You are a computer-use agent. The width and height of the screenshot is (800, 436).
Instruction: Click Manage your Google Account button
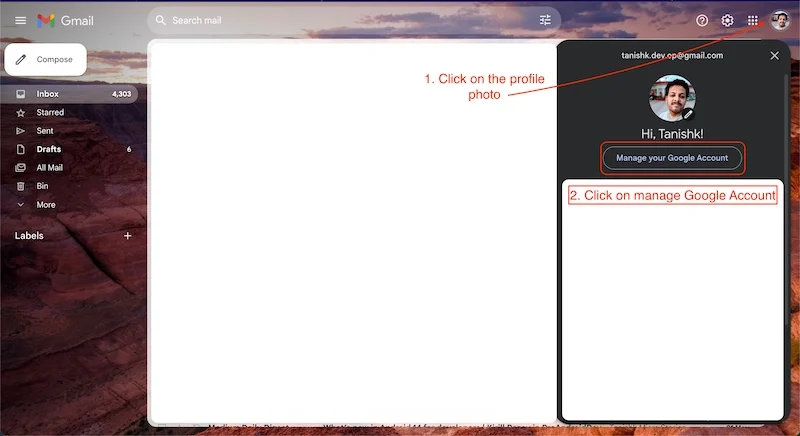[x=672, y=158]
